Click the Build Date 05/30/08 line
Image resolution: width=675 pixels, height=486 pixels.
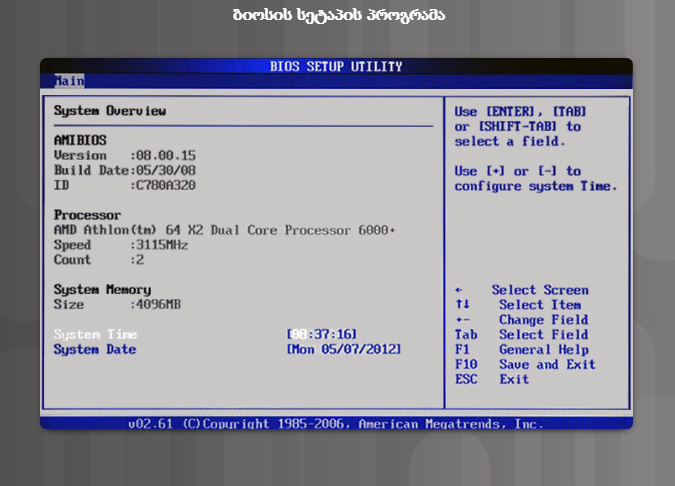[x=125, y=171]
